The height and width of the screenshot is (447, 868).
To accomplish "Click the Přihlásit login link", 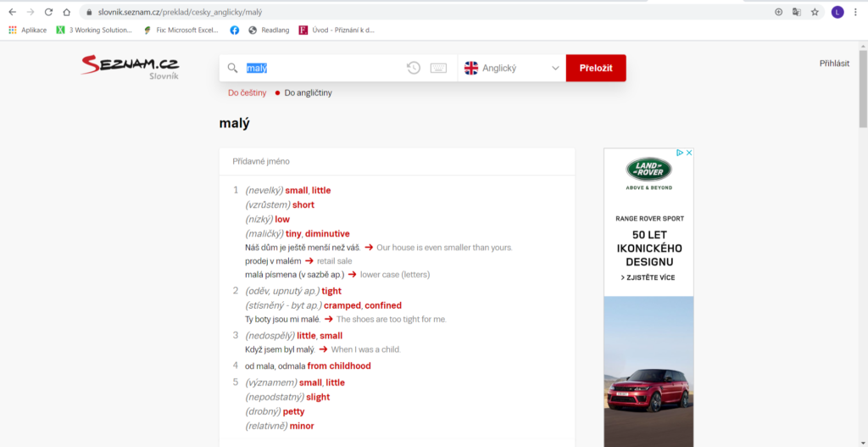I will tap(834, 64).
